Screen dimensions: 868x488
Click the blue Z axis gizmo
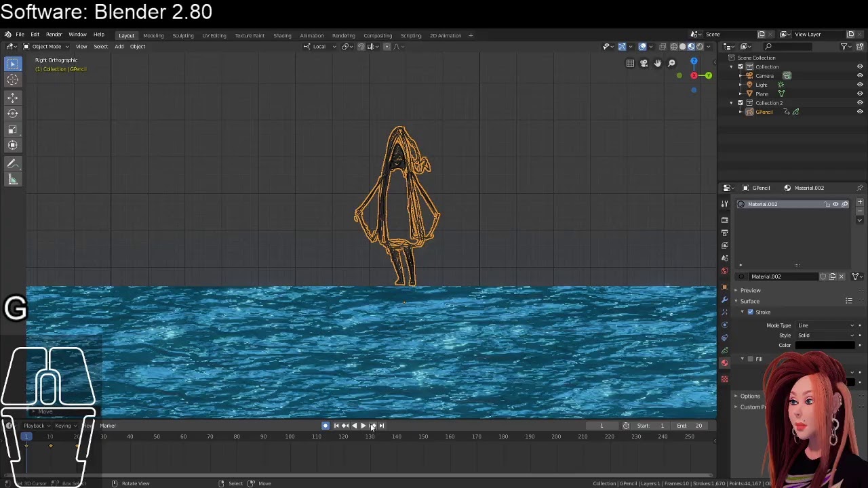point(694,61)
